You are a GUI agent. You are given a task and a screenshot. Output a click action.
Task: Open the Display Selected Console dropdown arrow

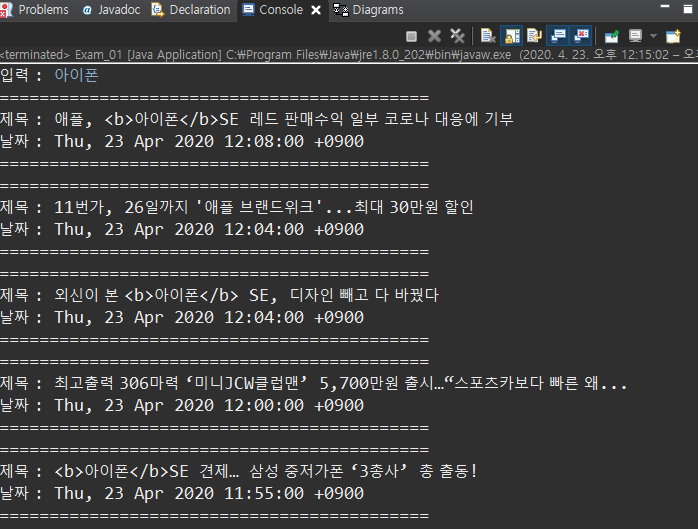pos(653,36)
